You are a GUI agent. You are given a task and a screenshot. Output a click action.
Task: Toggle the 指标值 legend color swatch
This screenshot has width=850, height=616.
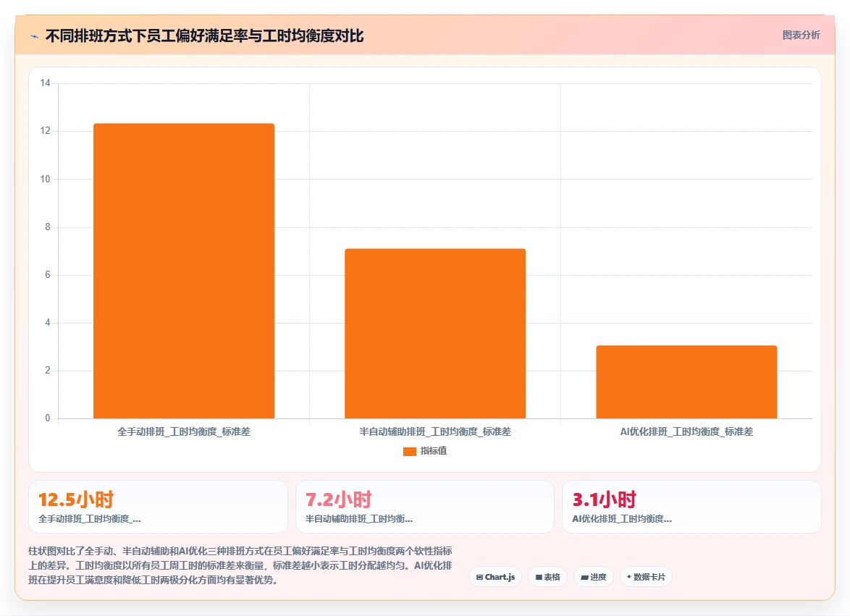click(409, 451)
